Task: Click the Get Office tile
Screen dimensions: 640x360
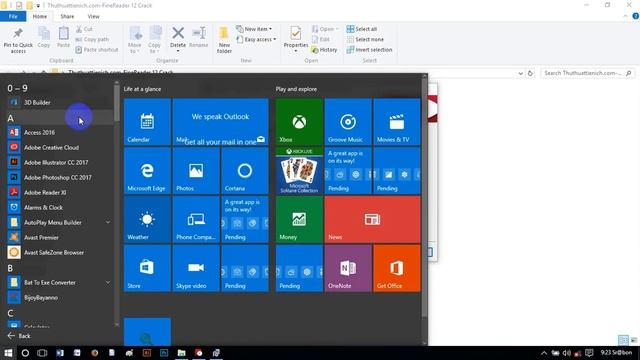Action: click(397, 268)
